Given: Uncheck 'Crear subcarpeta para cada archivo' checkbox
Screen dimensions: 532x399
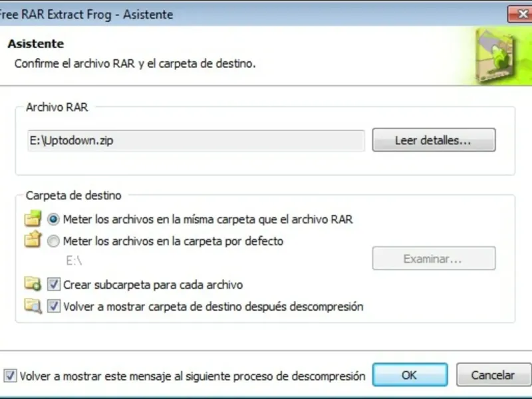Looking at the screenshot, I should tap(54, 285).
